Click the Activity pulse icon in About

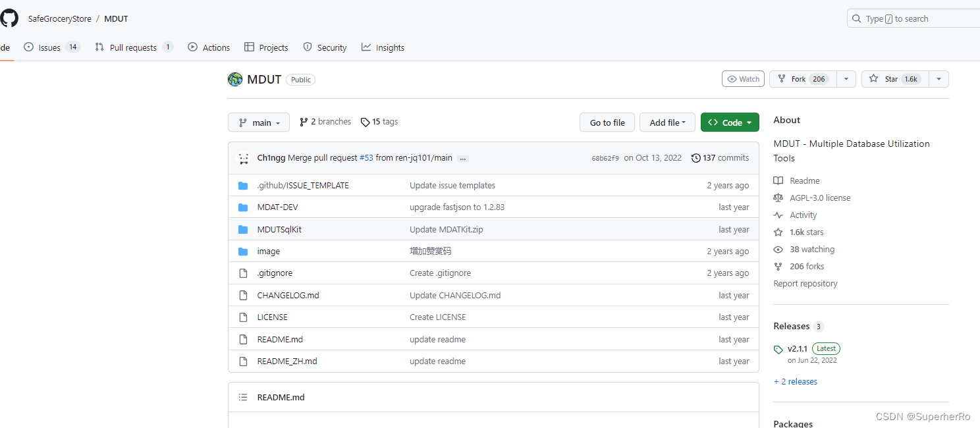[778, 215]
